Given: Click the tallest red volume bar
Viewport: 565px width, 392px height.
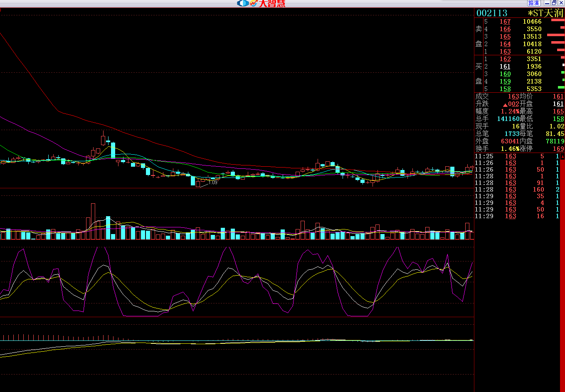Looking at the screenshot, I should pyautogui.click(x=93, y=221).
